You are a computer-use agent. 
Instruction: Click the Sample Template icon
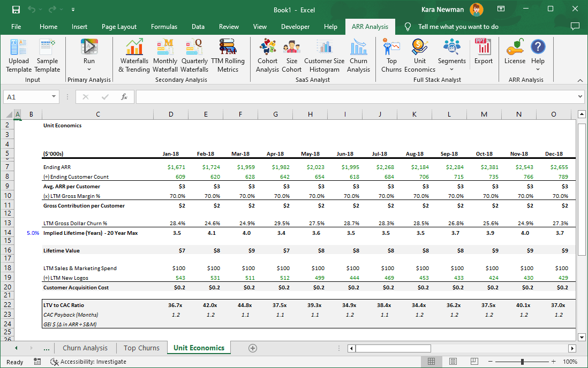47,53
